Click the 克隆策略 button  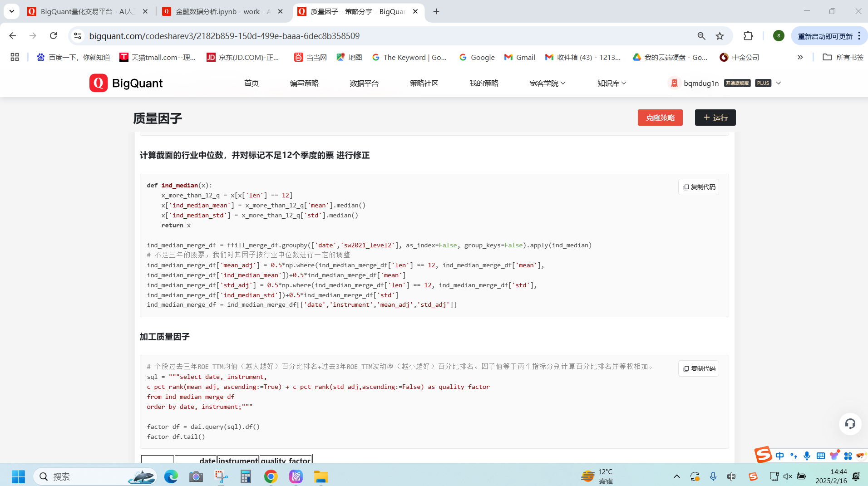[x=660, y=118]
